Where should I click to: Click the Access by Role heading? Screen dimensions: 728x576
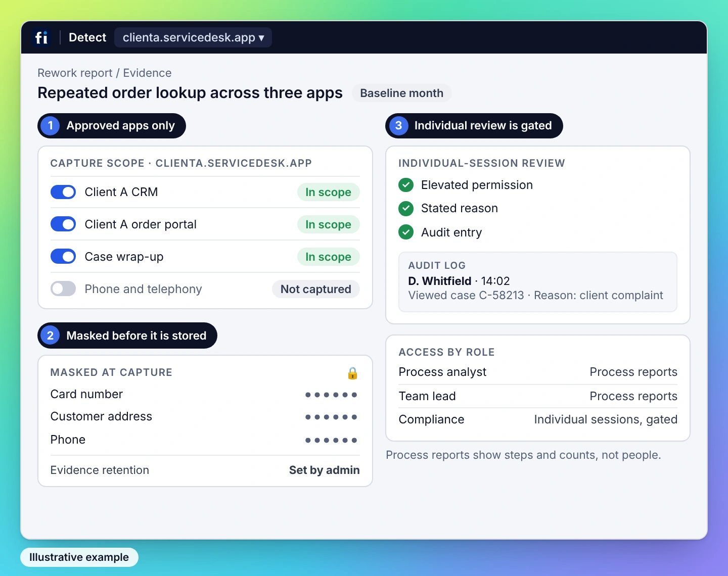pos(446,352)
